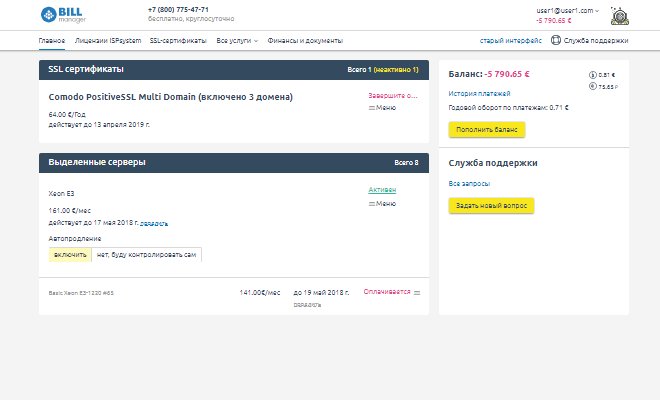Click Задать новый вопрос button

pos(491,205)
